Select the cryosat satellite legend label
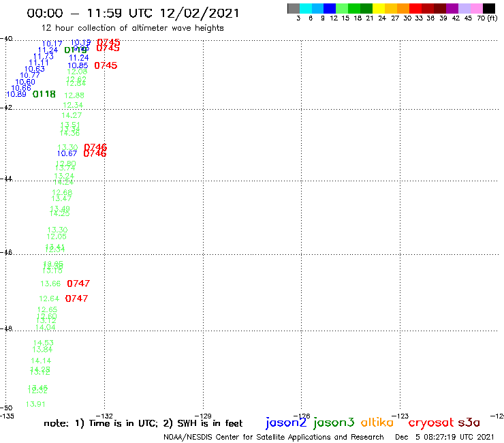The image size is (504, 443). 431,423
